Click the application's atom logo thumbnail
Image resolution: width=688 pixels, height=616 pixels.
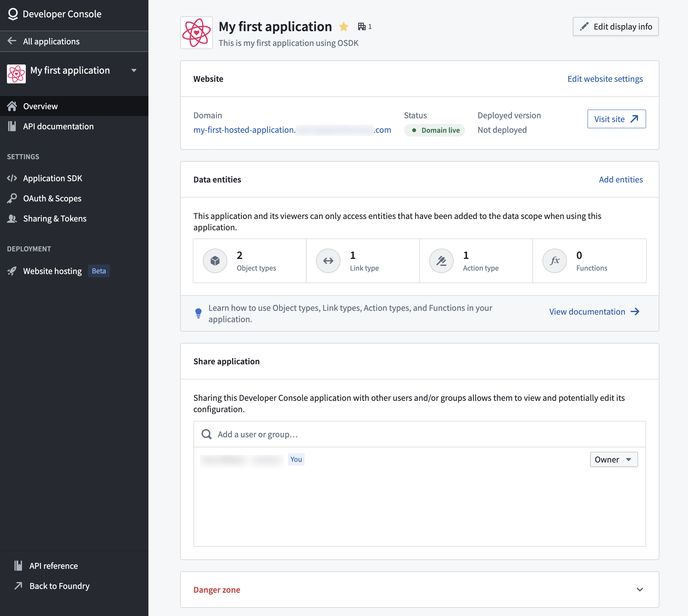(196, 32)
